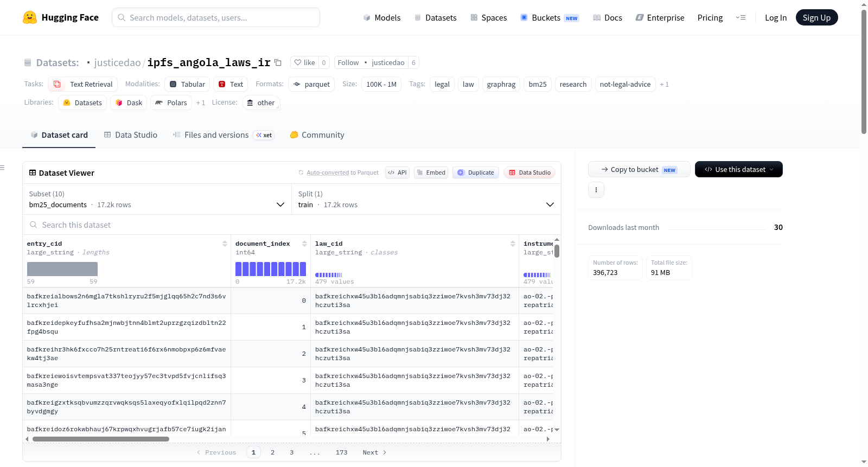Viewport: 868px width, 467px height.
Task: Open the API button
Action: click(397, 172)
